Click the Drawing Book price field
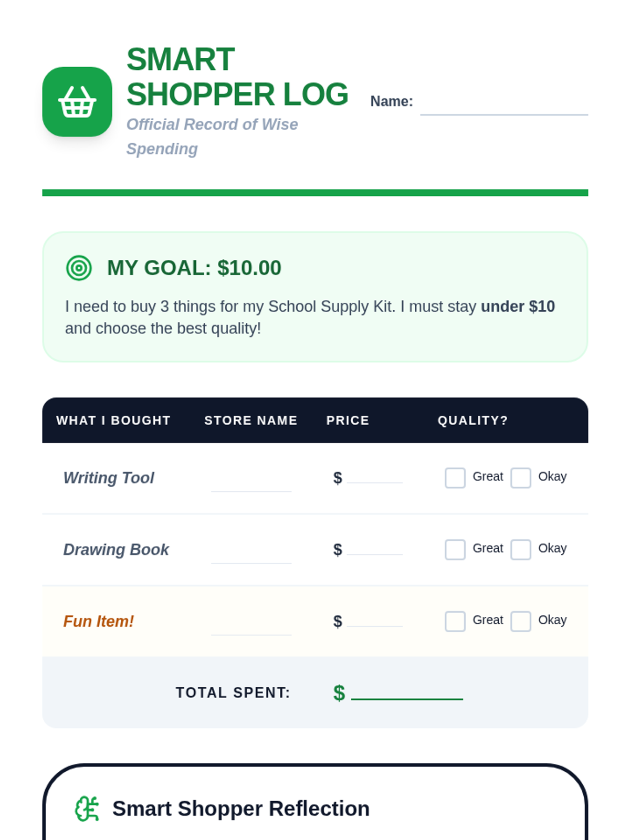630x840 pixels. (x=374, y=547)
